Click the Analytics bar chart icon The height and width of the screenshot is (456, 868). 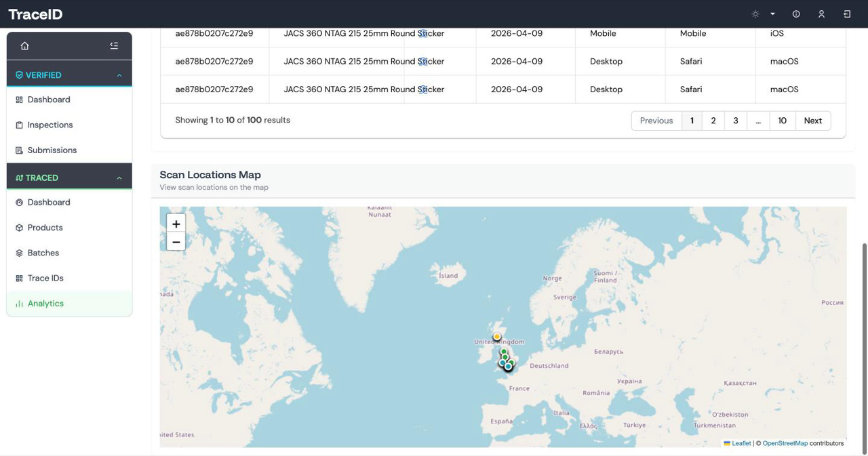click(x=20, y=304)
